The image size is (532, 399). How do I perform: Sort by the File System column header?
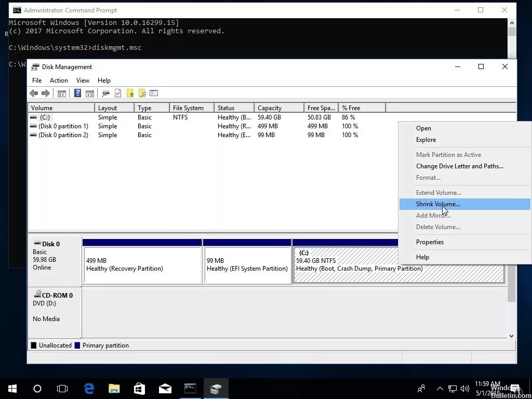(192, 108)
